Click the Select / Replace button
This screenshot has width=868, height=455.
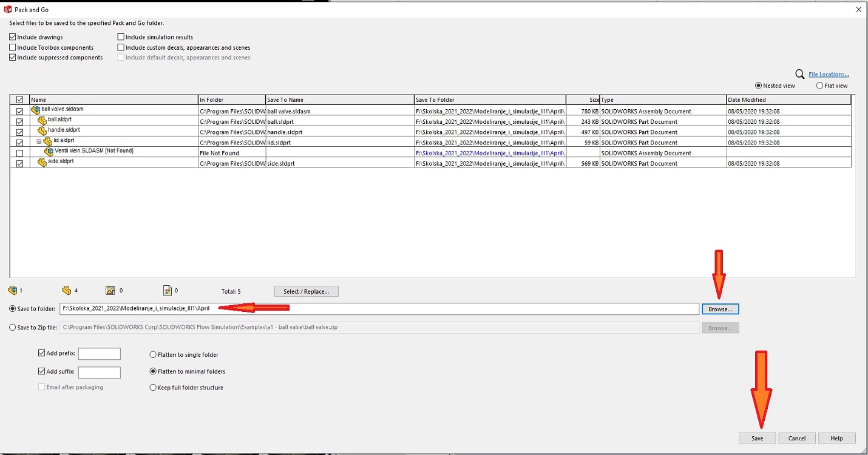pos(307,291)
